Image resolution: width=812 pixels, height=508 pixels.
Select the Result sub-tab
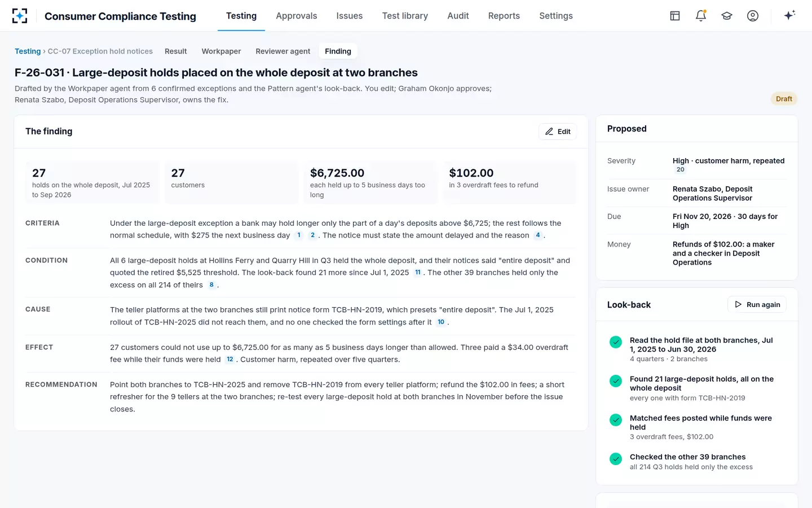(x=176, y=51)
